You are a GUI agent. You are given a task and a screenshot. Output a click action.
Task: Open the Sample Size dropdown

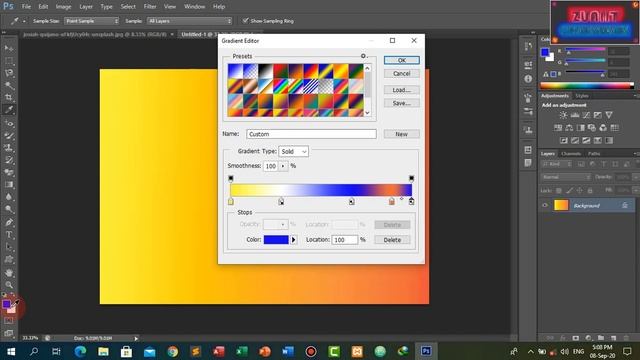(91, 21)
